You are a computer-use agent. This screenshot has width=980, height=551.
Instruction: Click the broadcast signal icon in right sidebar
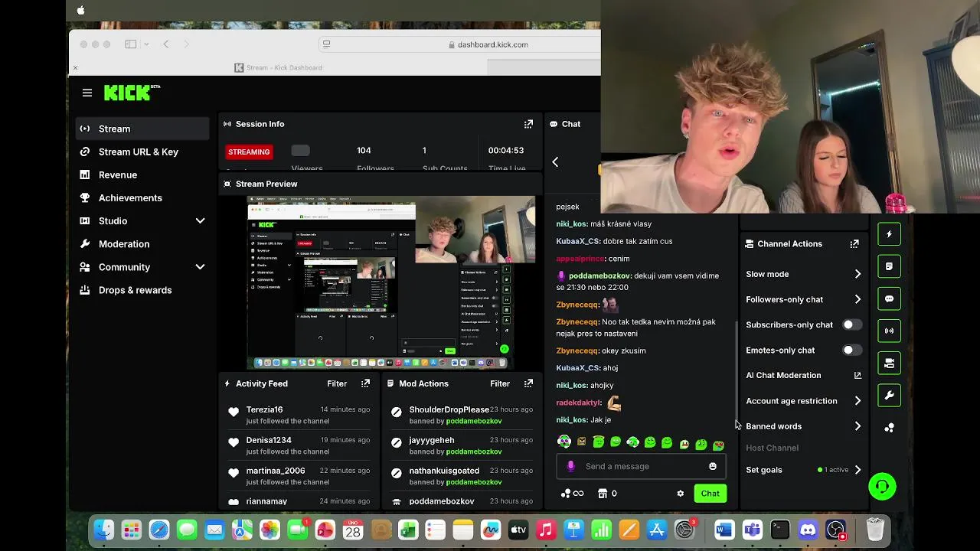[889, 331]
